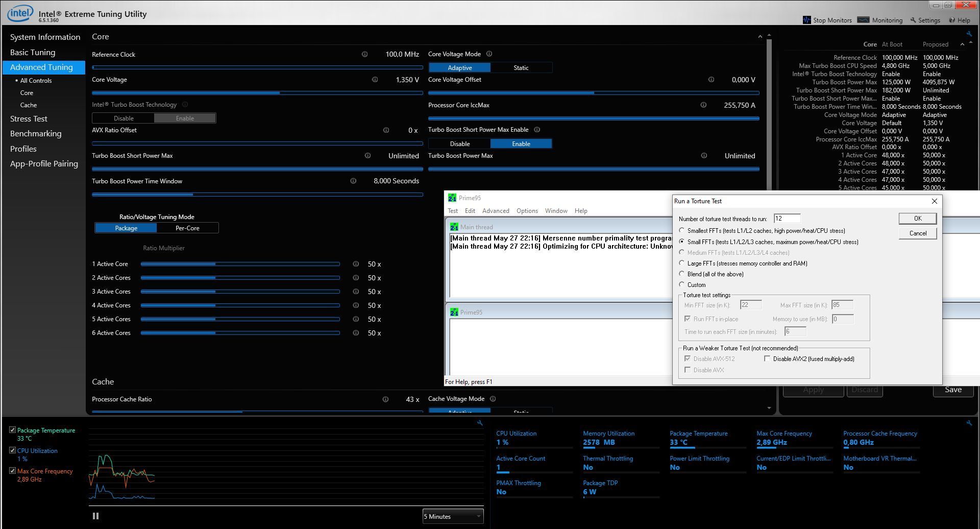Select the Smallest FFTs radio option
Viewport: 980px width, 529px height.
pyautogui.click(x=682, y=230)
